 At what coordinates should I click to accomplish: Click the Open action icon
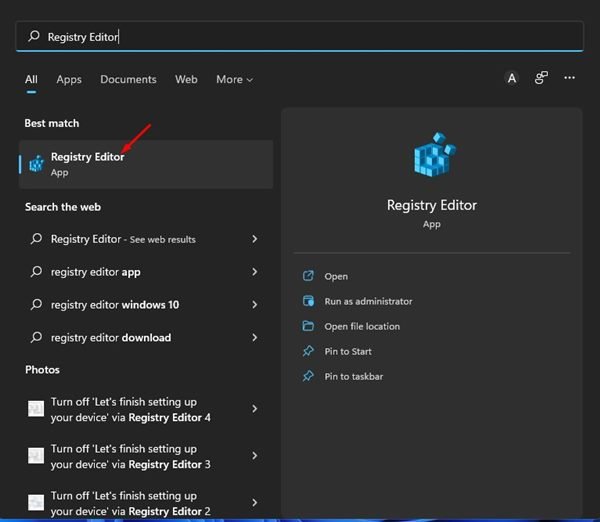[308, 276]
